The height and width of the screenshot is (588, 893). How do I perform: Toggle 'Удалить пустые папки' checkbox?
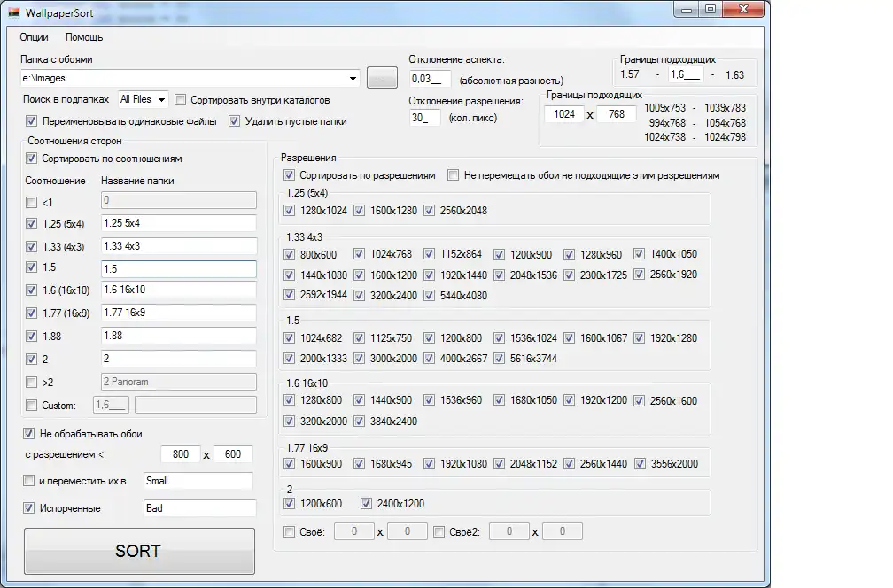(234, 121)
